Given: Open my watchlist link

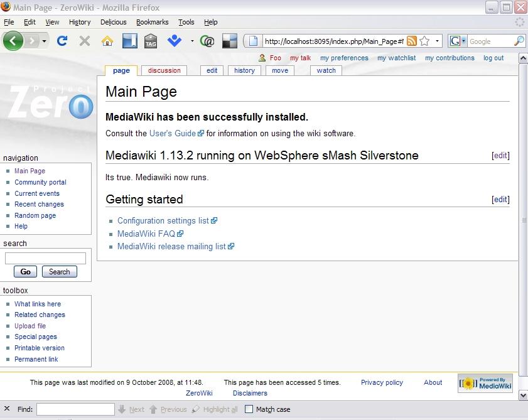Looking at the screenshot, I should point(397,58).
